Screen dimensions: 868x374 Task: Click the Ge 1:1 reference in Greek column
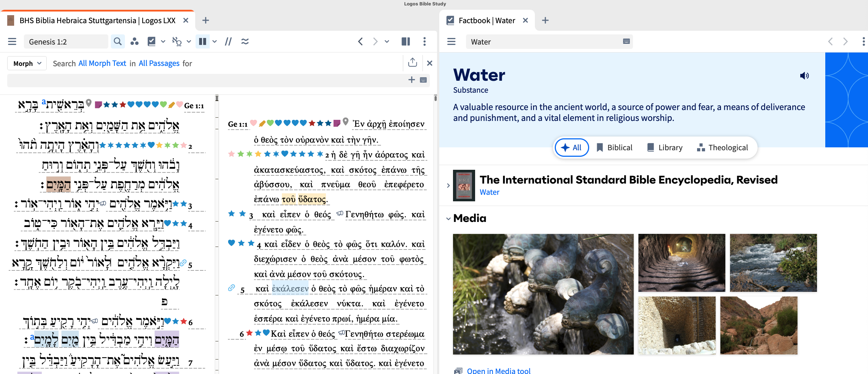point(238,124)
